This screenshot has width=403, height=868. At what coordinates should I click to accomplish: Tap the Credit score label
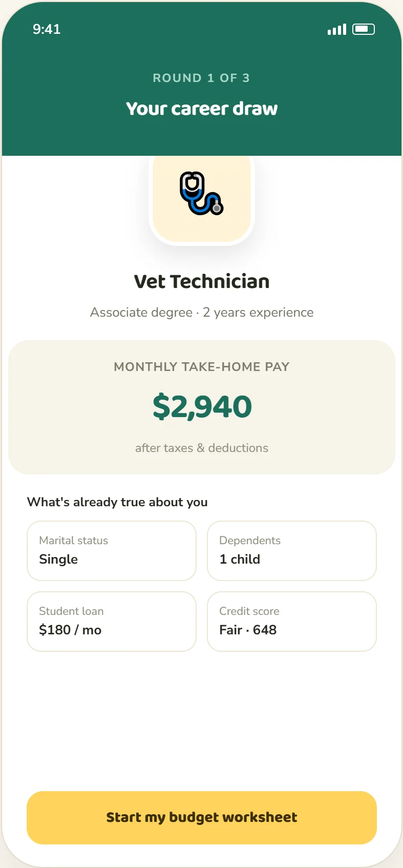point(249,611)
